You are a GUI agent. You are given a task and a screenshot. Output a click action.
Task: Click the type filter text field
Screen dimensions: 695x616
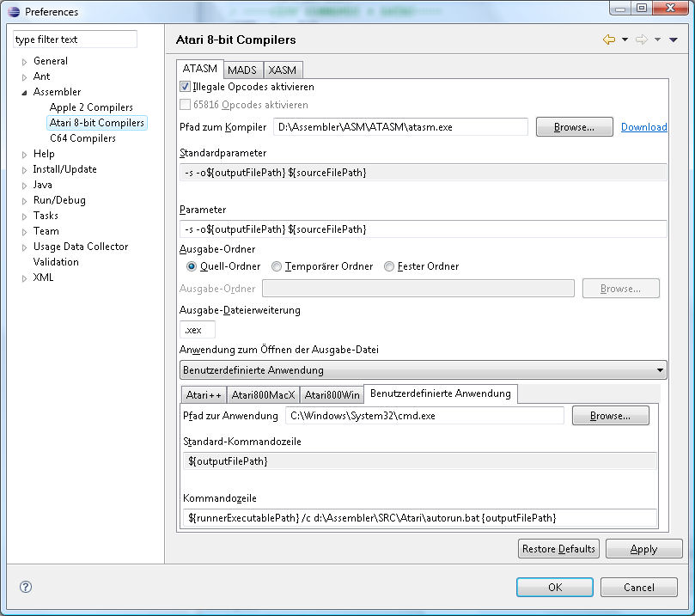click(x=75, y=40)
